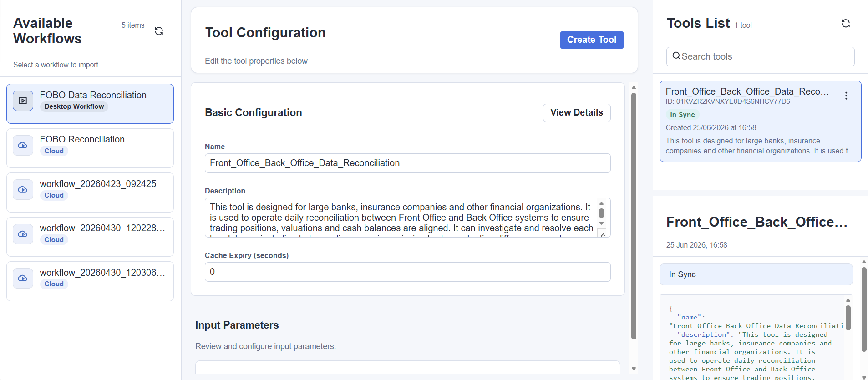Click the Front_Office_Back_Office details panel title
This screenshot has width=868, height=380.
pos(757,222)
